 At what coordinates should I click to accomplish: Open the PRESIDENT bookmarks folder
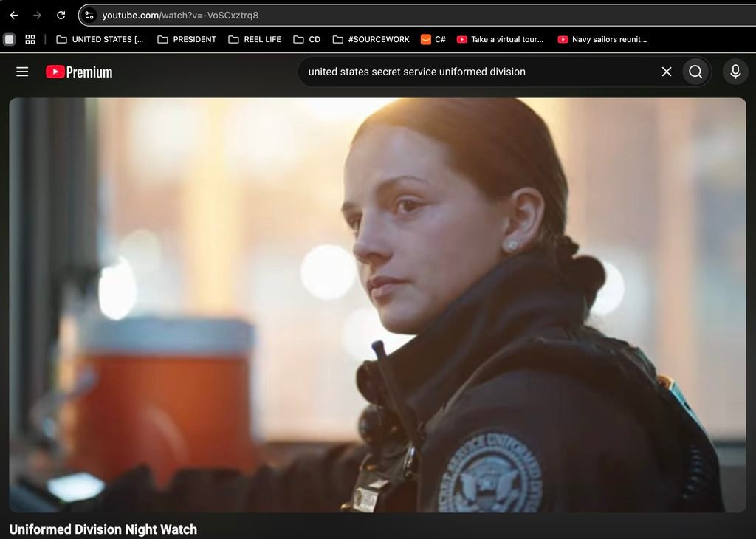pyautogui.click(x=187, y=40)
